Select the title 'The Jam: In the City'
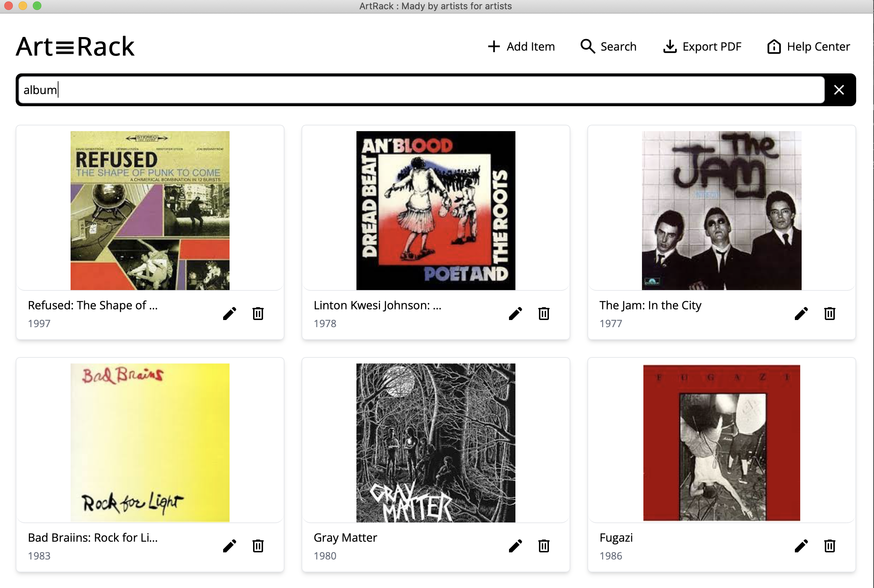This screenshot has width=874, height=588. pos(651,305)
